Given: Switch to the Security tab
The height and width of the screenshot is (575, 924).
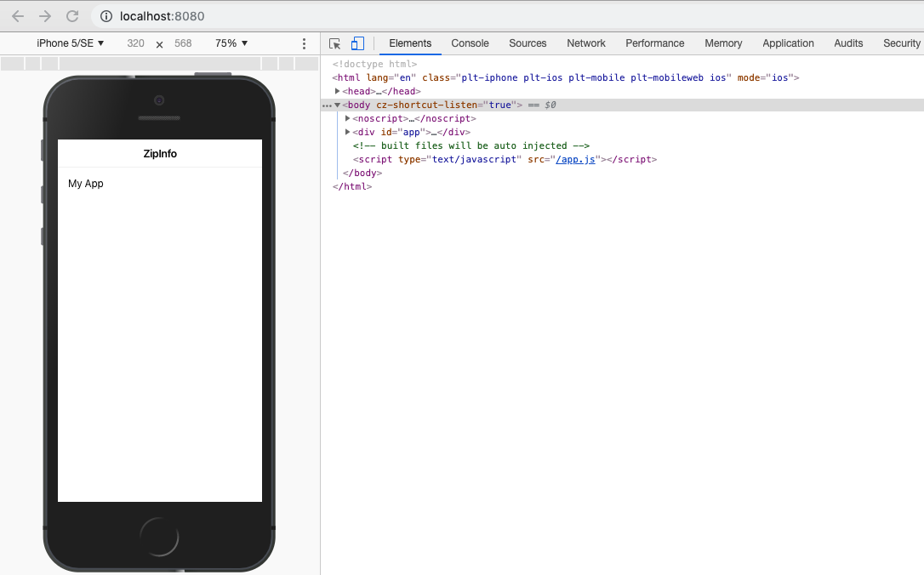Looking at the screenshot, I should pyautogui.click(x=901, y=43).
